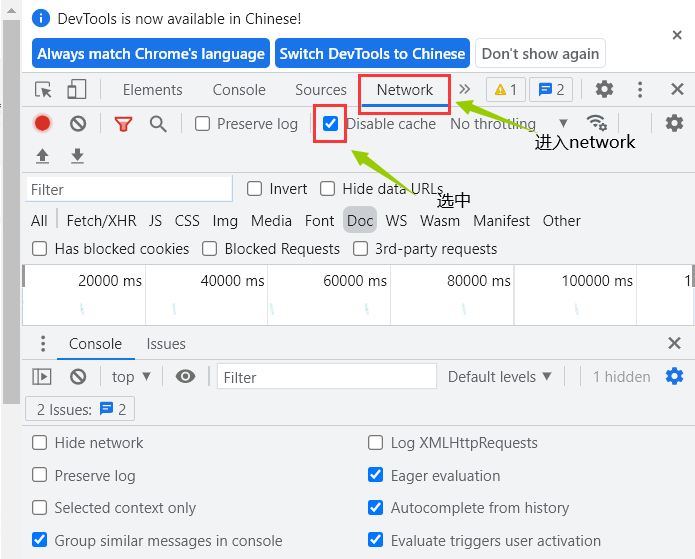
Task: Uncheck Evaluate triggers user activation
Action: 375,540
